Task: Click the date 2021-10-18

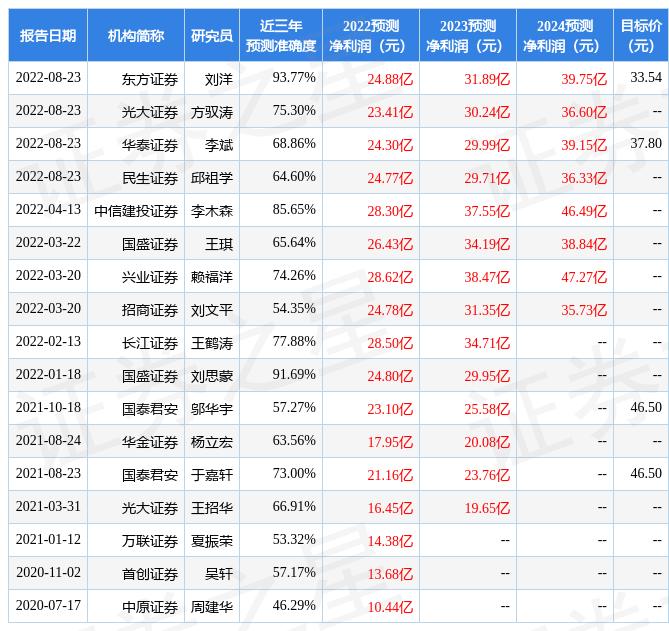Action: click(x=48, y=407)
